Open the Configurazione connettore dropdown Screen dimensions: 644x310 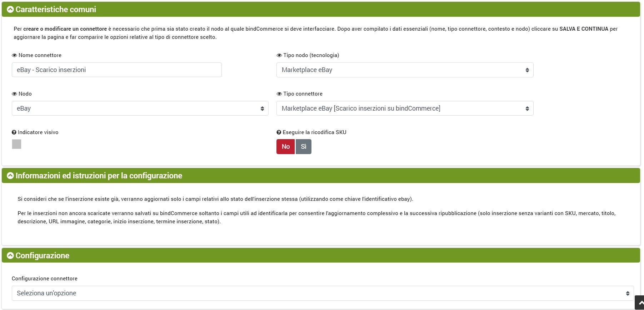323,293
